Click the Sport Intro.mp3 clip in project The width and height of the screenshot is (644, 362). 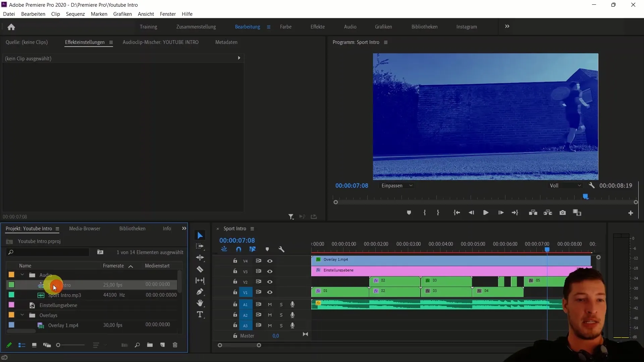pyautogui.click(x=65, y=295)
